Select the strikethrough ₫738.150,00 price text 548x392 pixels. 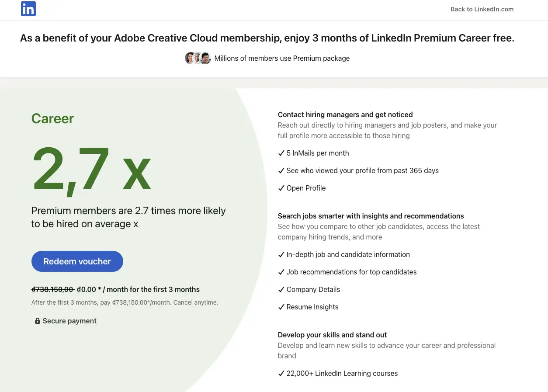[52, 289]
